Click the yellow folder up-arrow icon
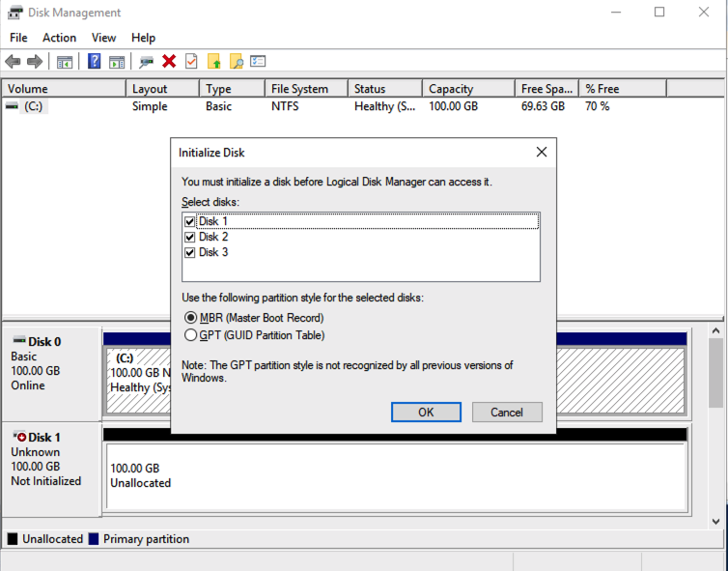The height and width of the screenshot is (571, 728). 213,61
